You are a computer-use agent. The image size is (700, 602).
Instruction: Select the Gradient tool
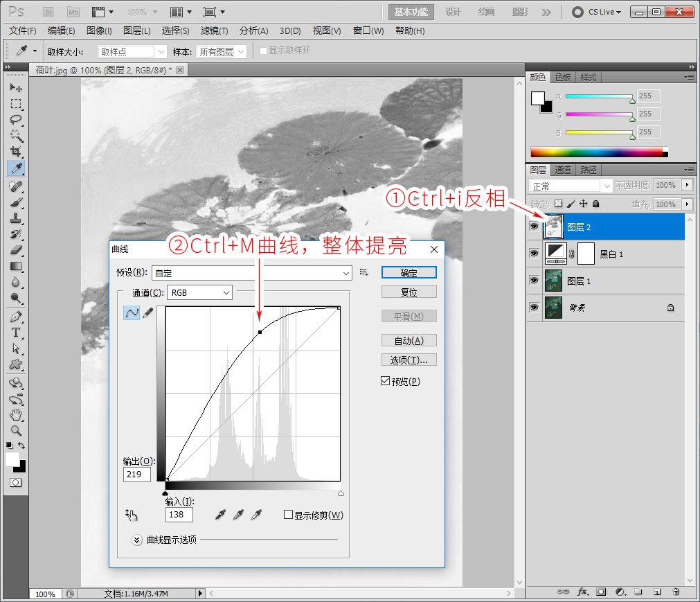click(16, 266)
